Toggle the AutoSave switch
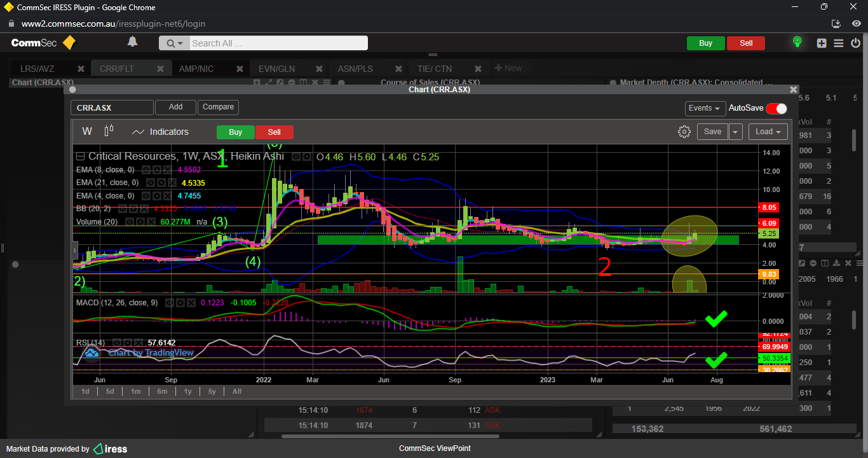This screenshot has width=868, height=458. (776, 109)
